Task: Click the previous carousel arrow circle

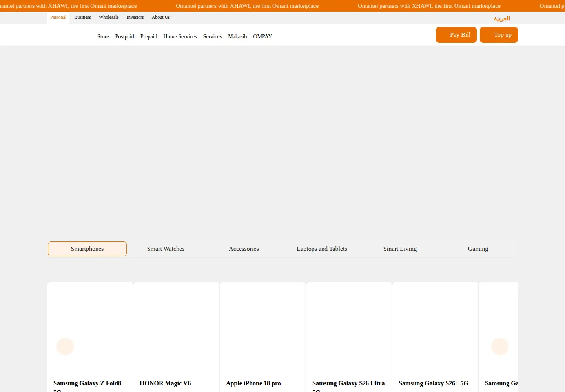Action: [x=65, y=347]
